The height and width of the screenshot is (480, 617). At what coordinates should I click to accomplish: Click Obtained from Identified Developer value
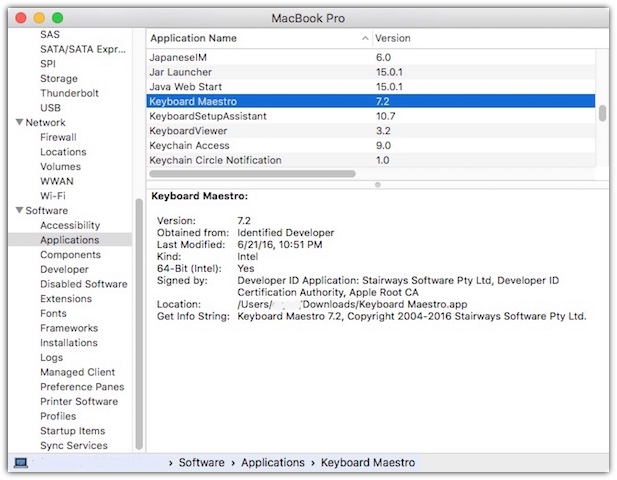286,233
